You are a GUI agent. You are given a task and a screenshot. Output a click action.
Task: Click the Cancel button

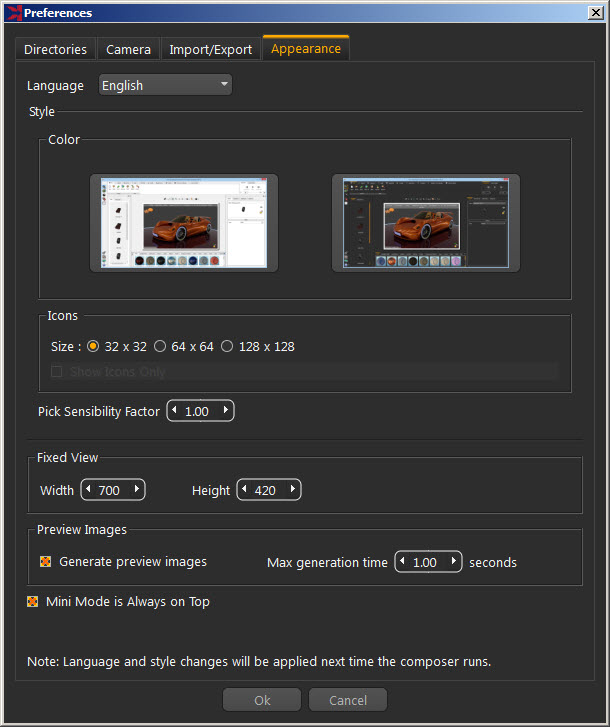348,700
